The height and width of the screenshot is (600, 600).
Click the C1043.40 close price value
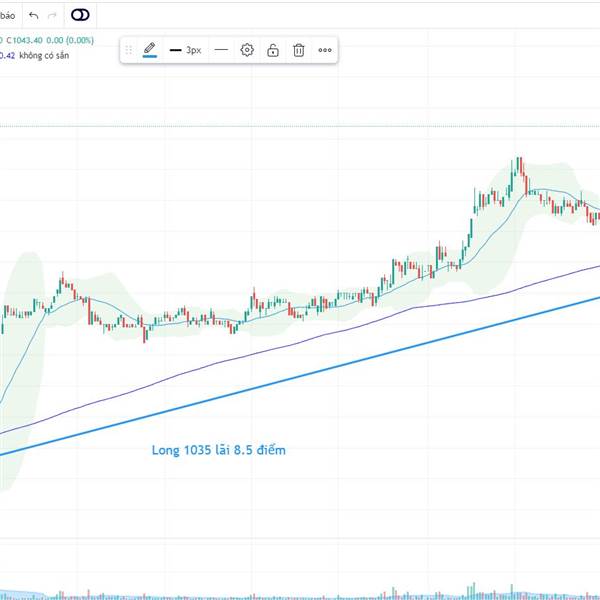tap(24, 40)
